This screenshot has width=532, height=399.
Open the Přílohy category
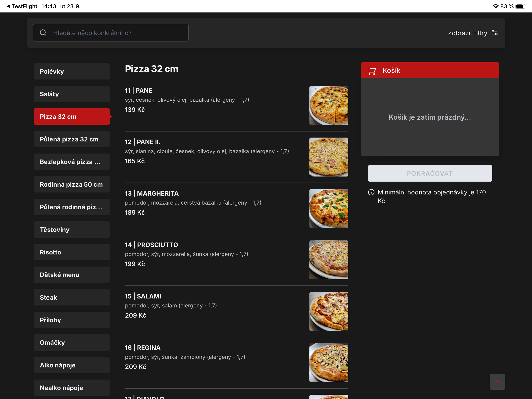click(72, 320)
